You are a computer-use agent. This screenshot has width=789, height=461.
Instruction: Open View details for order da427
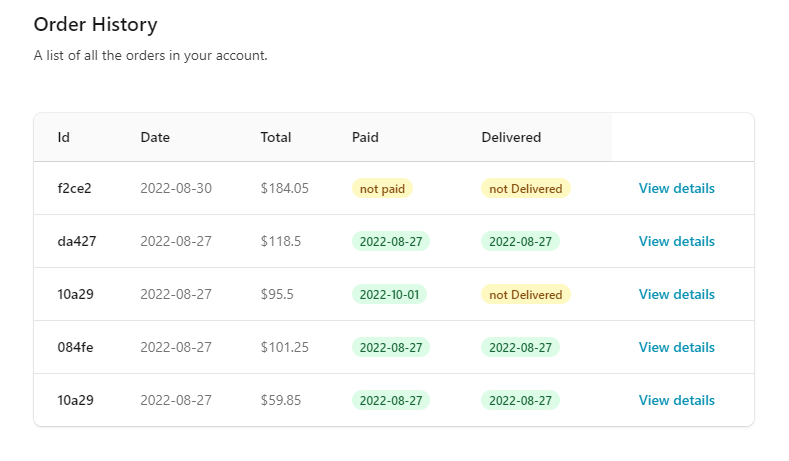click(x=676, y=241)
